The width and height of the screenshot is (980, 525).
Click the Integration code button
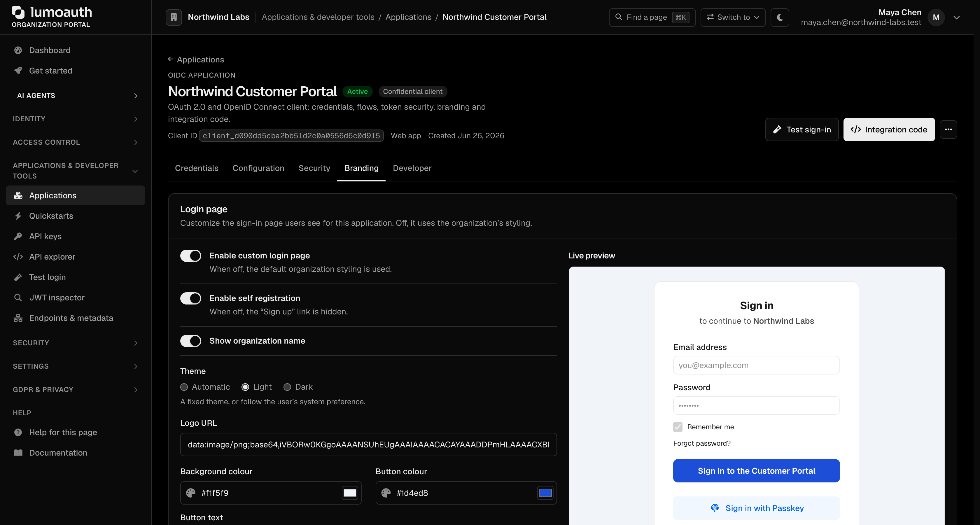(x=889, y=129)
